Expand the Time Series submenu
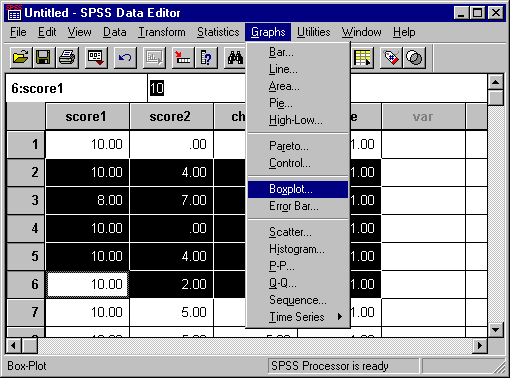 298,317
